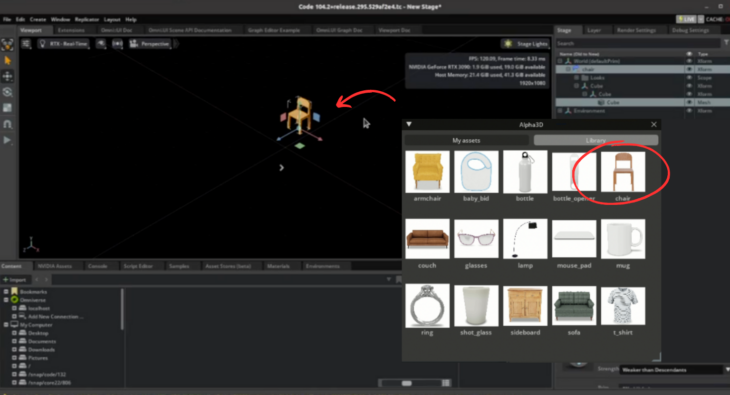Screen dimensions: 730x395
Task: Open the Layout menu
Action: pyautogui.click(x=112, y=20)
